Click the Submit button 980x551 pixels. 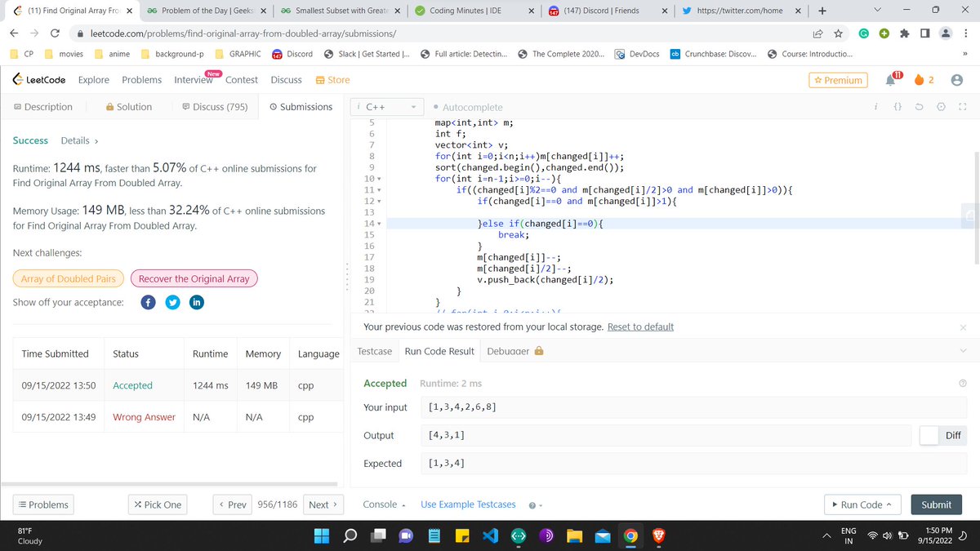coord(936,504)
